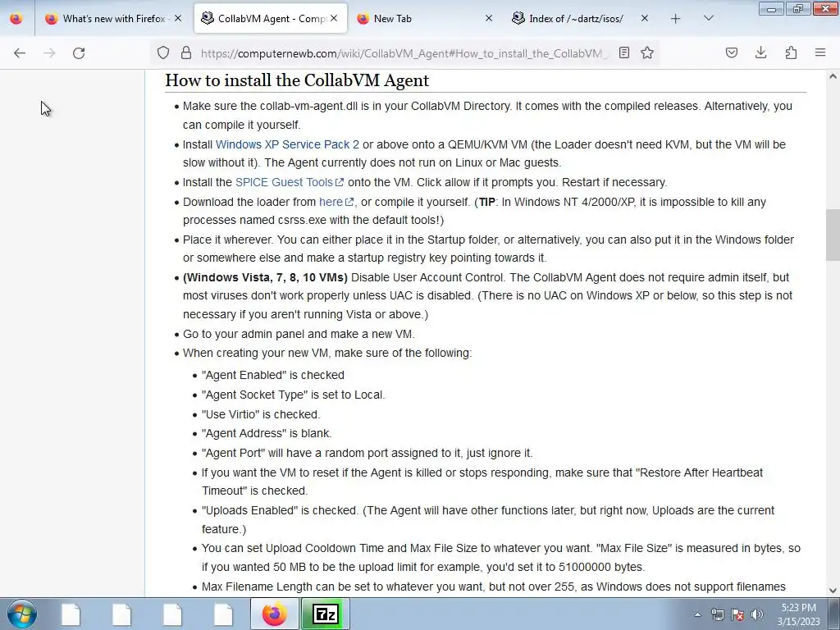Click the second blank file taskbar icon
This screenshot has width=840, height=630.
121,614
